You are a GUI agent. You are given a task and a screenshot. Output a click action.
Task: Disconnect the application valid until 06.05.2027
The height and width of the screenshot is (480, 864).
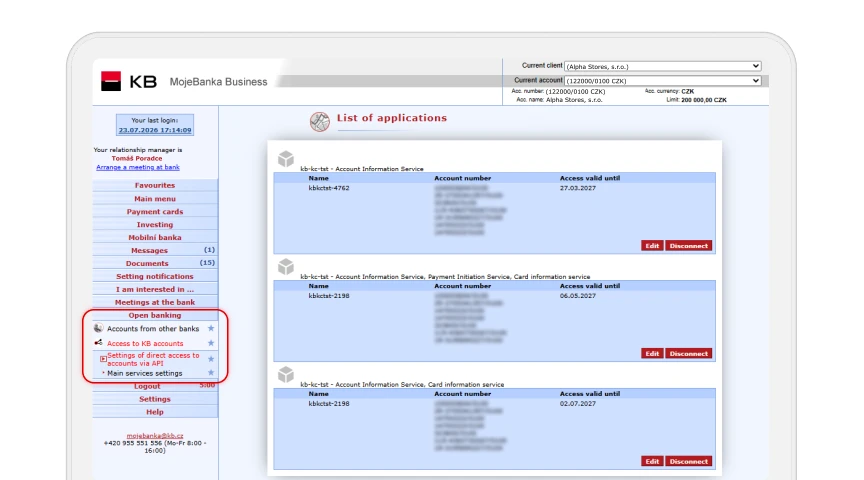pyautogui.click(x=689, y=353)
